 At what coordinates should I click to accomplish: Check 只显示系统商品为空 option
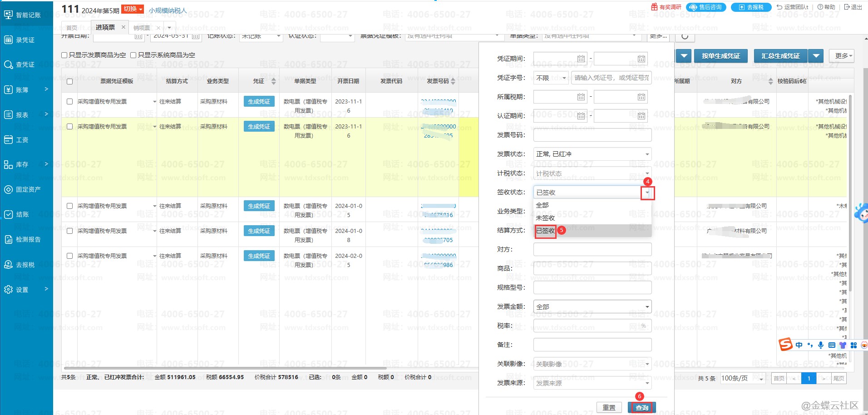[133, 55]
